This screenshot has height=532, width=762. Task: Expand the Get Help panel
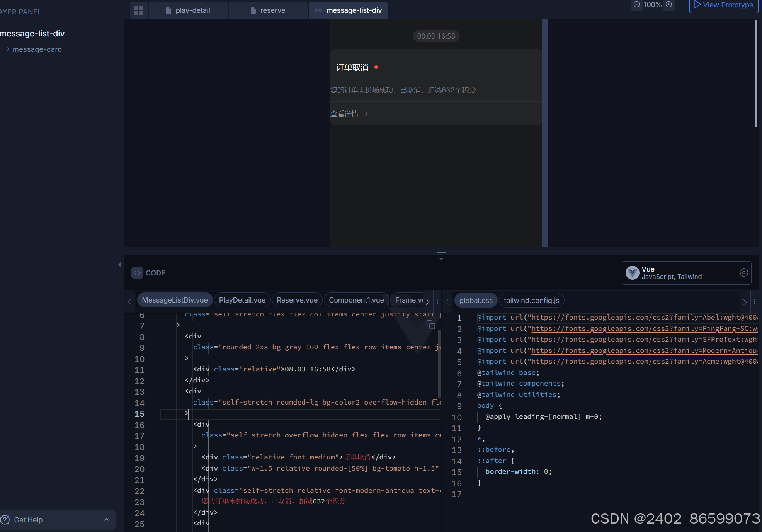click(x=107, y=520)
